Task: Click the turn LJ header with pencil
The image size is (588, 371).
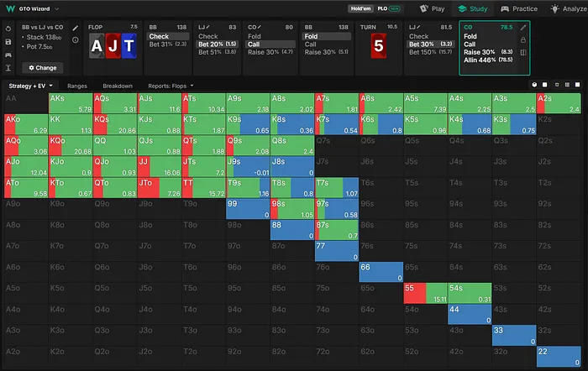Action: click(414, 27)
